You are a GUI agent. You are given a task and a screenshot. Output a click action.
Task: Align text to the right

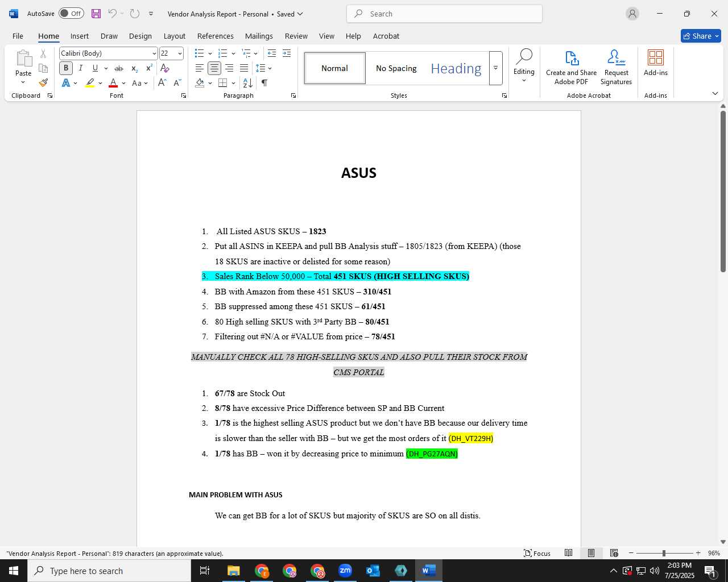click(229, 68)
